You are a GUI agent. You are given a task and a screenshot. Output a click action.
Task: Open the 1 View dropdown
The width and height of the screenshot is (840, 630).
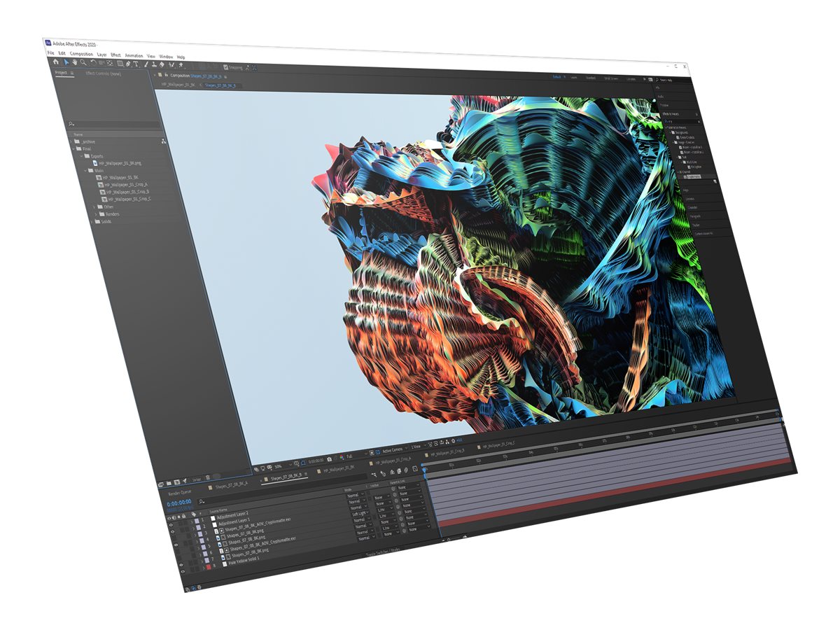coord(419,447)
